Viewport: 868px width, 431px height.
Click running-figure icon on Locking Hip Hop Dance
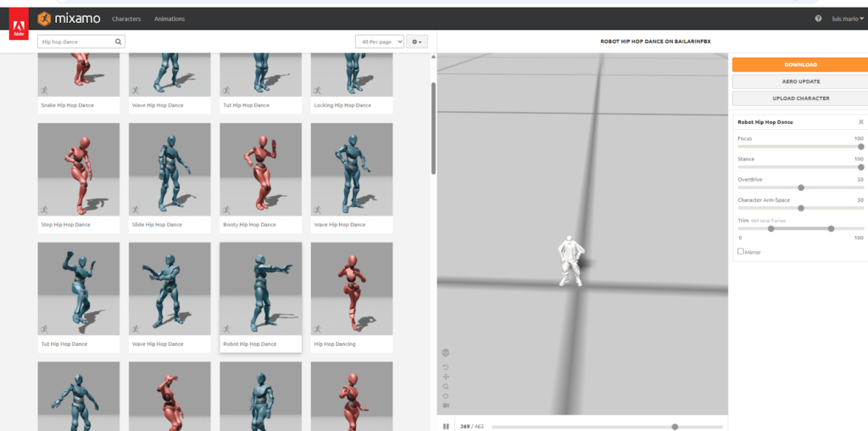pos(317,91)
